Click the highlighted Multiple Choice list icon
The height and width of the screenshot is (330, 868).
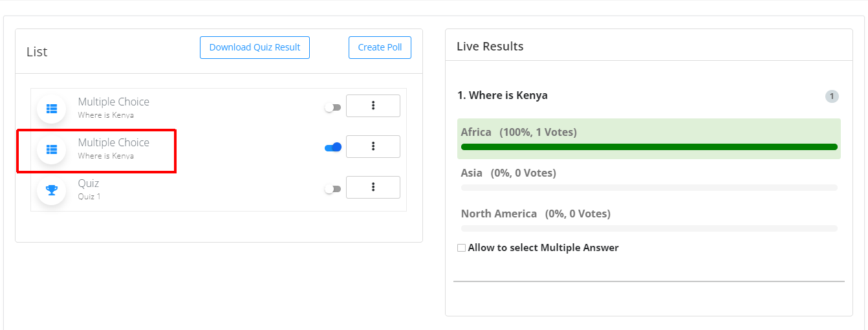point(52,149)
